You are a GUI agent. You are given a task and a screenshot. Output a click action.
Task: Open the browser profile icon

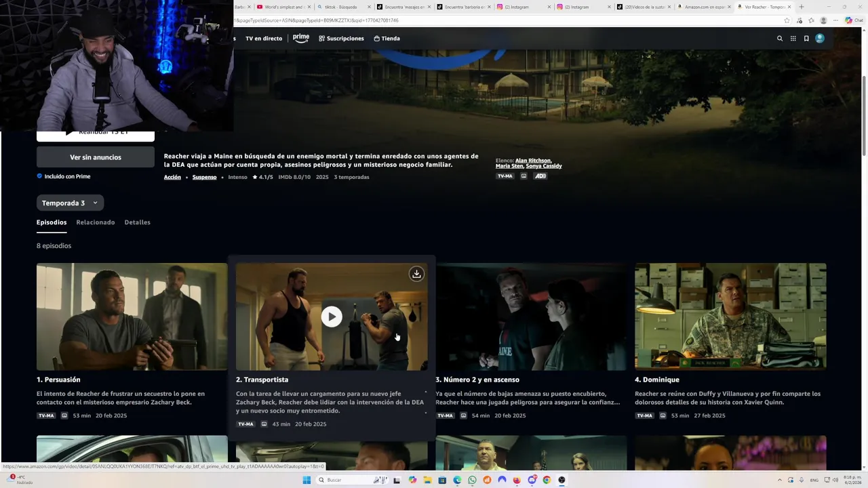(x=823, y=20)
